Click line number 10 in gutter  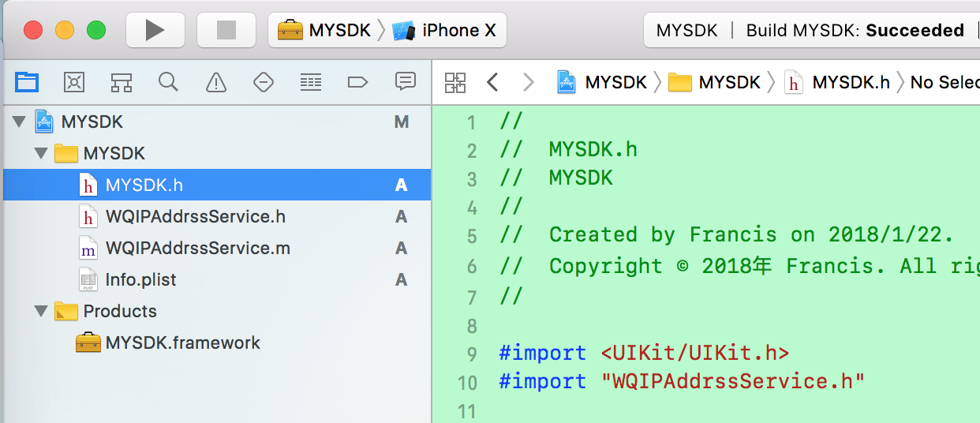(468, 383)
